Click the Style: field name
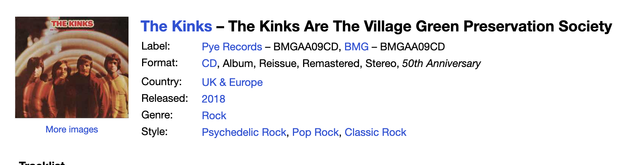Viewport: 644px width, 165px height. (154, 132)
